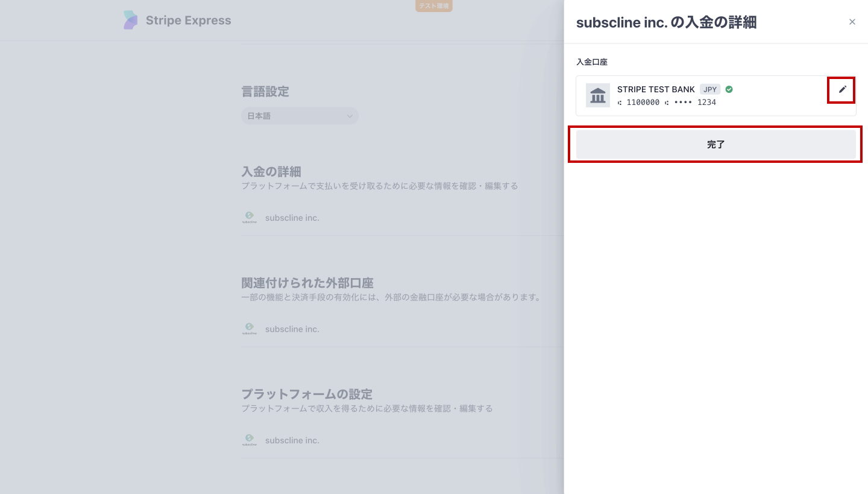Click the 入金の詳細 section heading
868x494 pixels.
point(271,171)
